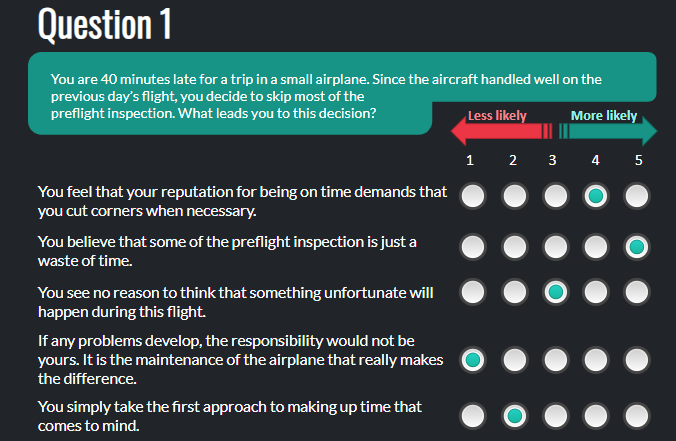
Task: Select rating 3 for first approach statement
Action: point(556,416)
